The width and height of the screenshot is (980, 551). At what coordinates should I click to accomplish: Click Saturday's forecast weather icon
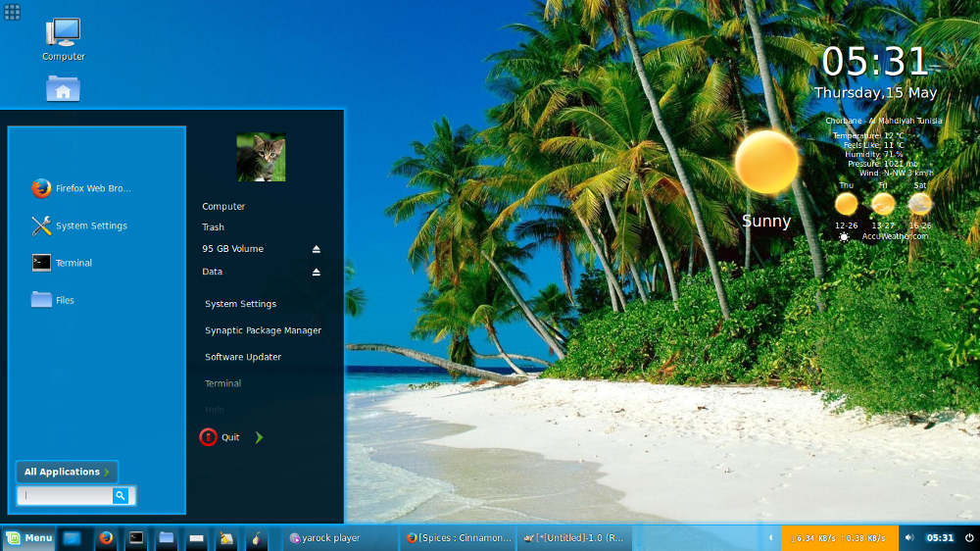point(920,204)
